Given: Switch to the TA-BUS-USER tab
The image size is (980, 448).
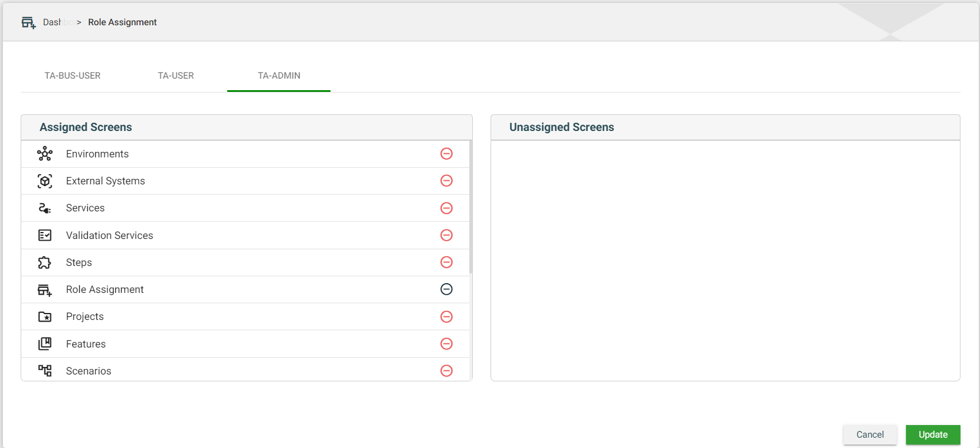Looking at the screenshot, I should pyautogui.click(x=72, y=76).
